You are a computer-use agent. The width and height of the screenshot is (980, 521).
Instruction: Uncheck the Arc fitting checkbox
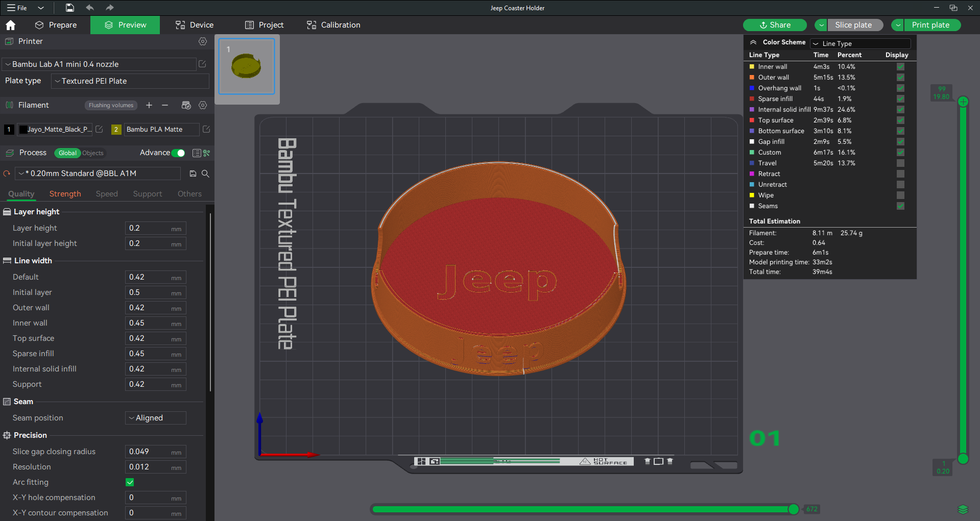tap(130, 482)
